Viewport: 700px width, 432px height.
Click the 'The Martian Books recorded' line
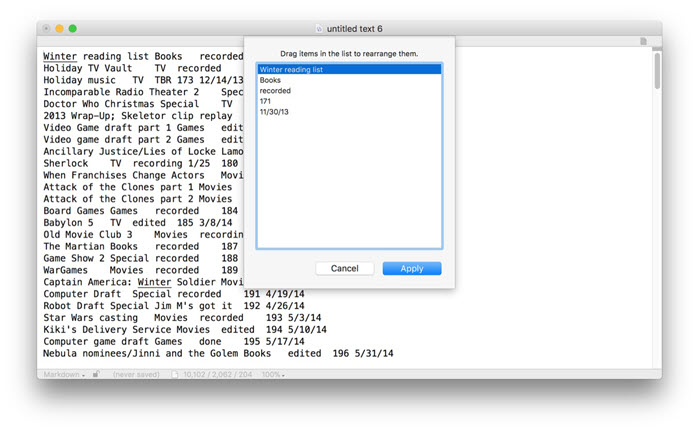pos(141,247)
